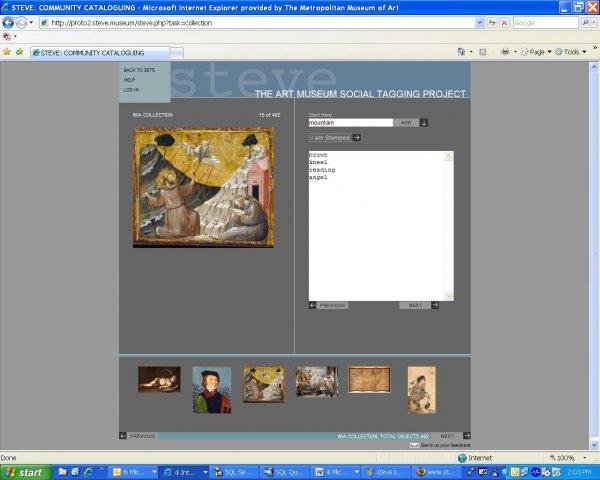Click the left arrow icon below tag list
This screenshot has height=480, width=600.
pos(313,305)
